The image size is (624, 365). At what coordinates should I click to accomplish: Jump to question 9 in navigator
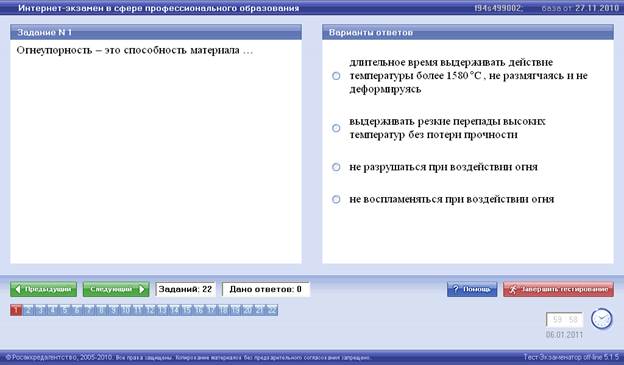113,310
